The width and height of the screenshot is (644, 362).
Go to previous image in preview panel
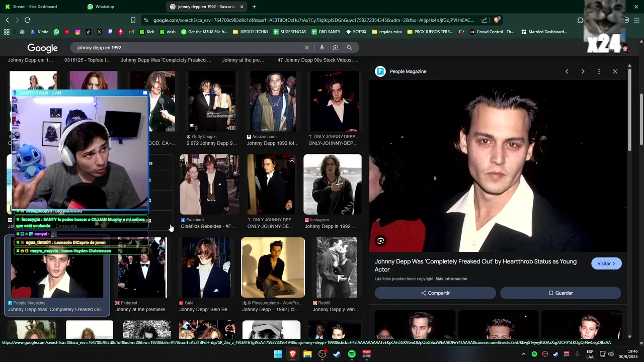pyautogui.click(x=567, y=71)
